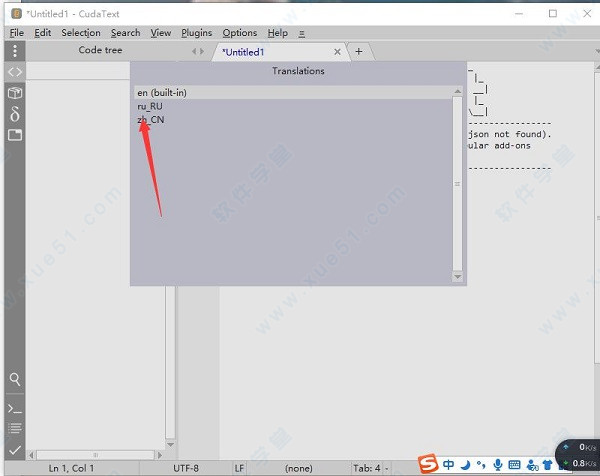Click the Code tree next arrow
The width and height of the screenshot is (600, 476).
click(202, 51)
